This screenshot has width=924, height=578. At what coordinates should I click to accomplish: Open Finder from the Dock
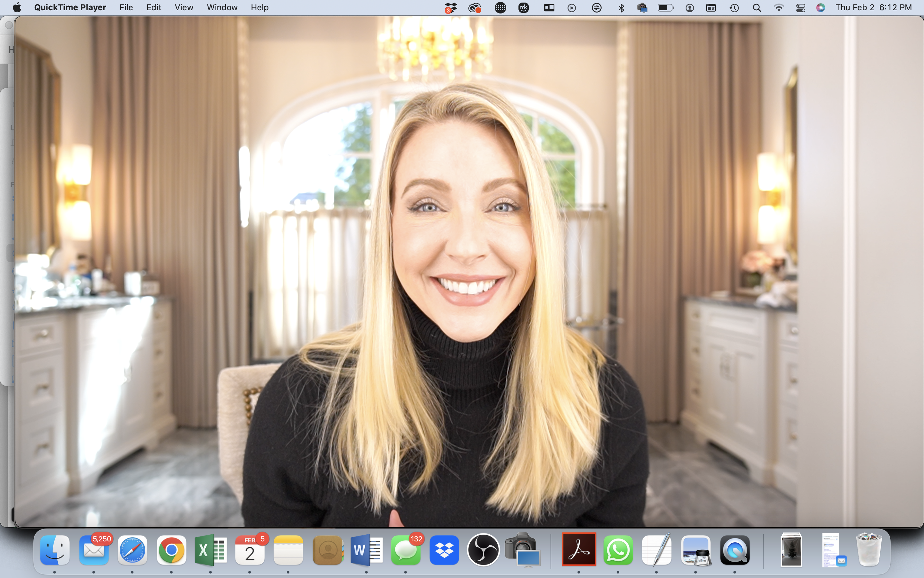coord(55,550)
